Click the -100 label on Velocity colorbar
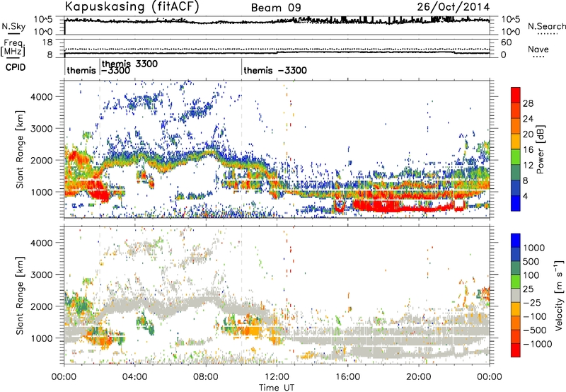 pyautogui.click(x=535, y=316)
